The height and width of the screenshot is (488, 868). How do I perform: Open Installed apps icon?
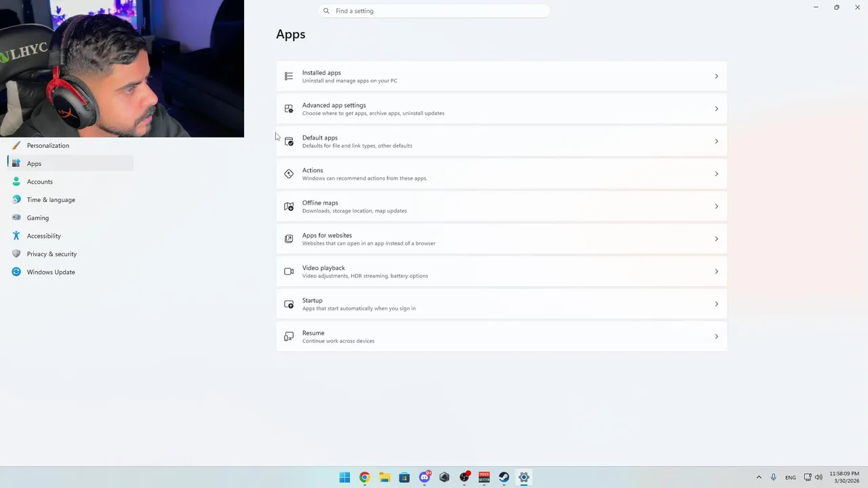tap(289, 76)
